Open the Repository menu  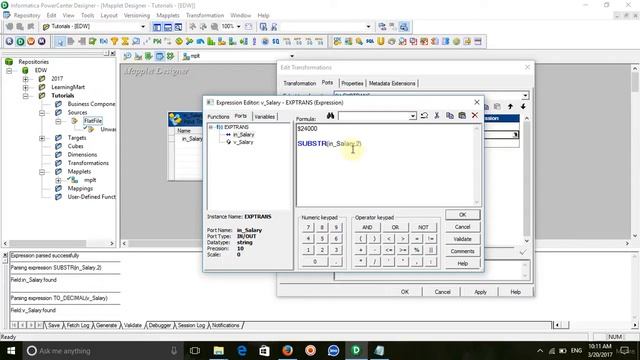click(x=27, y=16)
